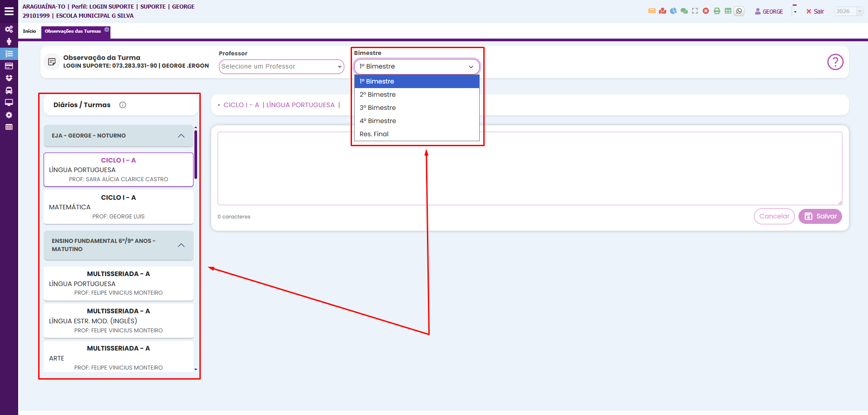Viewport: 868px width, 415px height.
Task: Click the Cancelar button
Action: (x=774, y=217)
